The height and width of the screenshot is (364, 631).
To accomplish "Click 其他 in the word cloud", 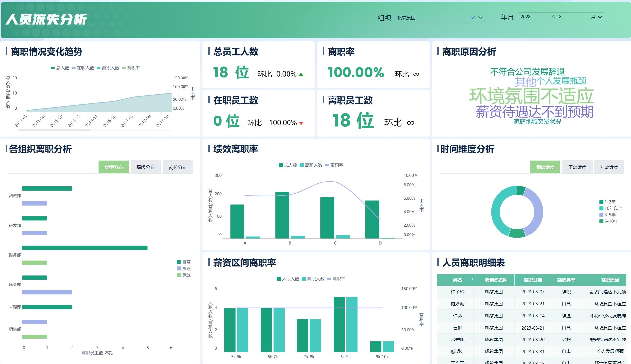I will (525, 81).
